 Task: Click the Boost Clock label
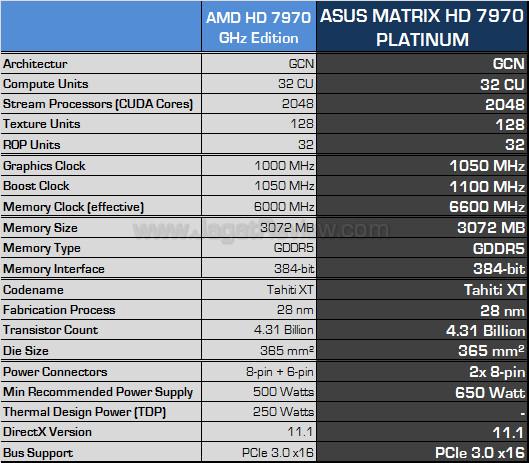point(36,186)
